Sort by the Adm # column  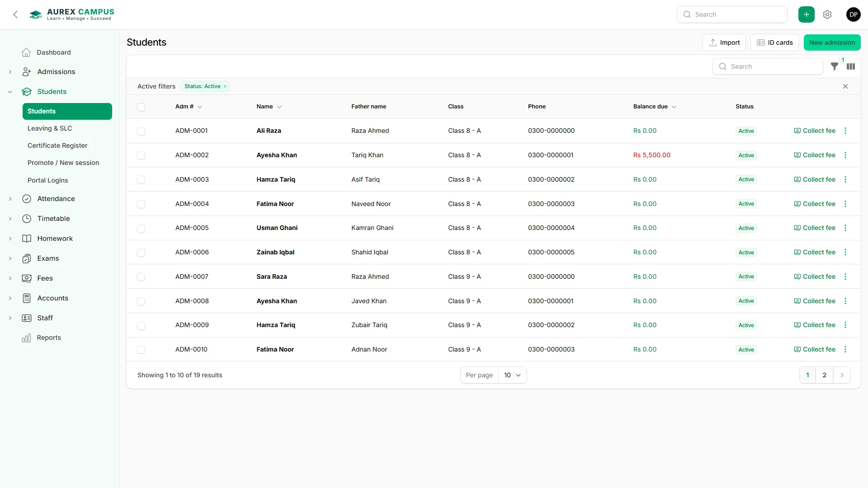pyautogui.click(x=189, y=107)
